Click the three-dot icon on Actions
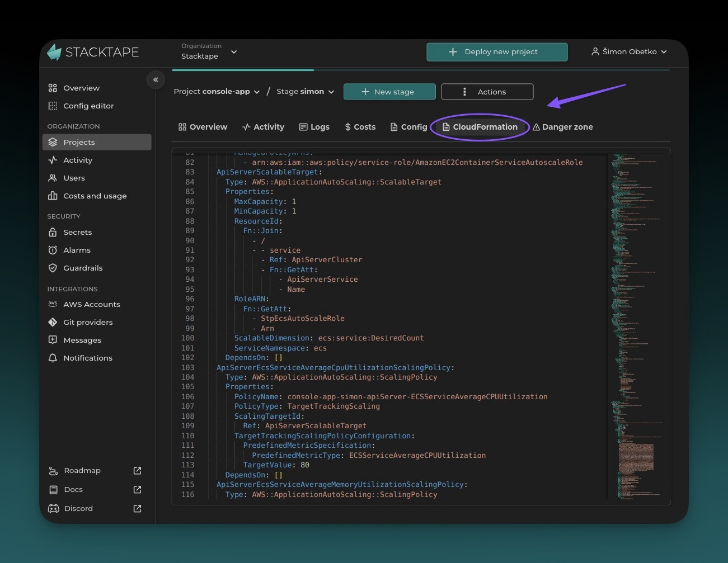The image size is (728, 563). [464, 92]
